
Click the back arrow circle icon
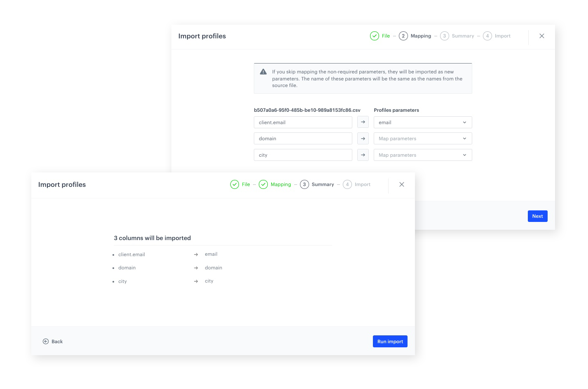click(46, 342)
